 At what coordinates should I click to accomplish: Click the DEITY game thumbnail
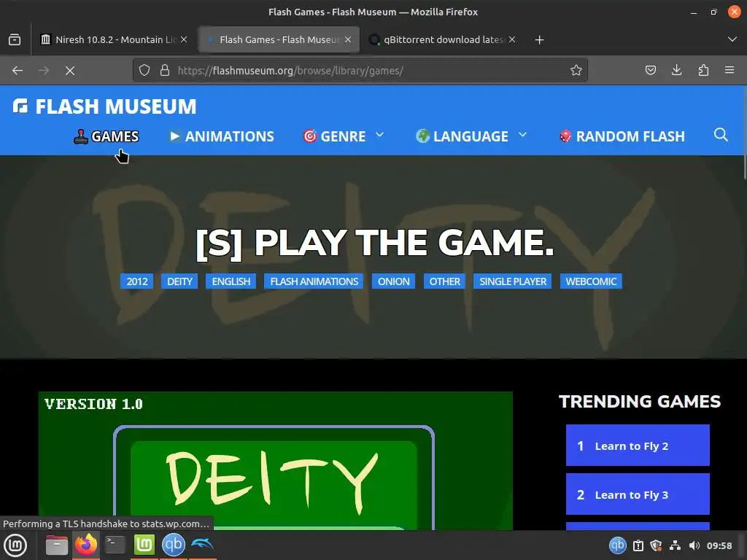coord(275,461)
